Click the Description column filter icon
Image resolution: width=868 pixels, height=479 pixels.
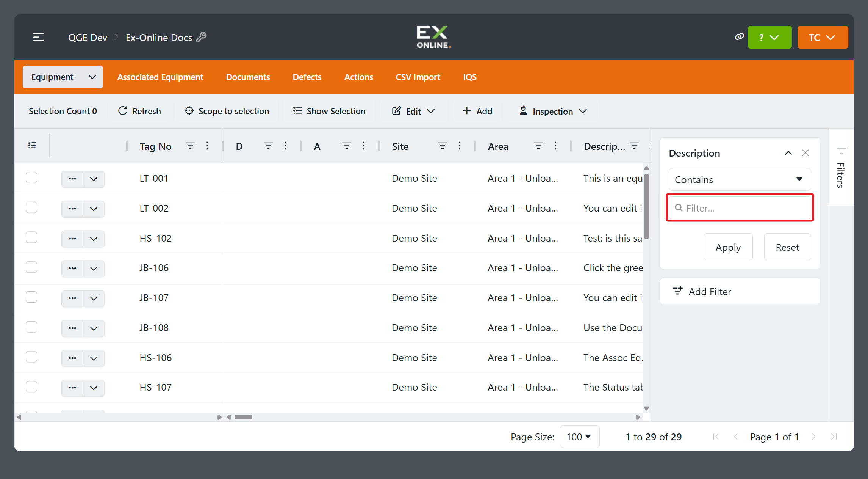click(634, 146)
